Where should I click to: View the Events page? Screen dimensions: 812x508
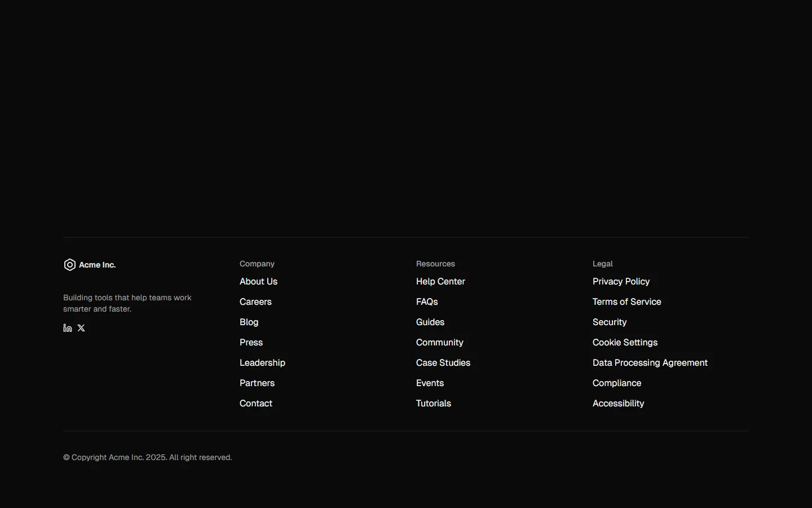430,383
